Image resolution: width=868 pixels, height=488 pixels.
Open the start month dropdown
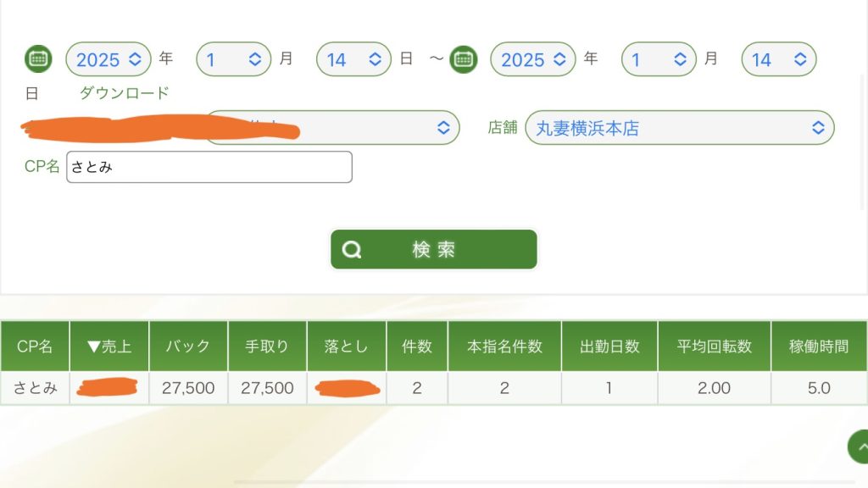click(x=234, y=59)
